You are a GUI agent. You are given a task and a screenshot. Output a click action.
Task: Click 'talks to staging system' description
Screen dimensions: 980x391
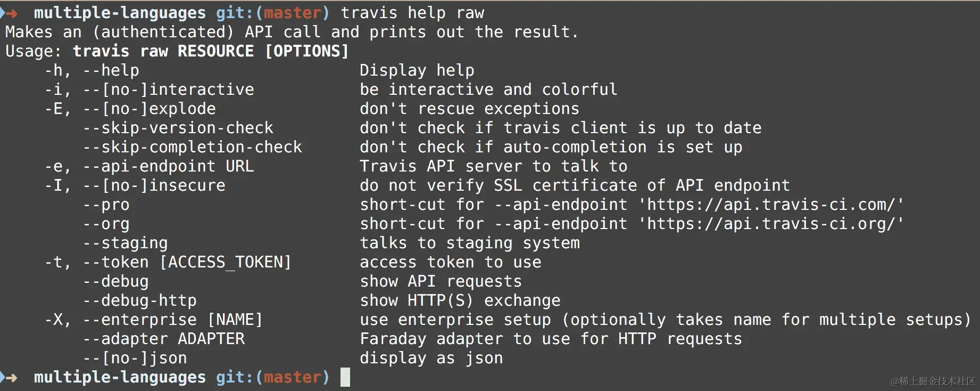coord(470,243)
